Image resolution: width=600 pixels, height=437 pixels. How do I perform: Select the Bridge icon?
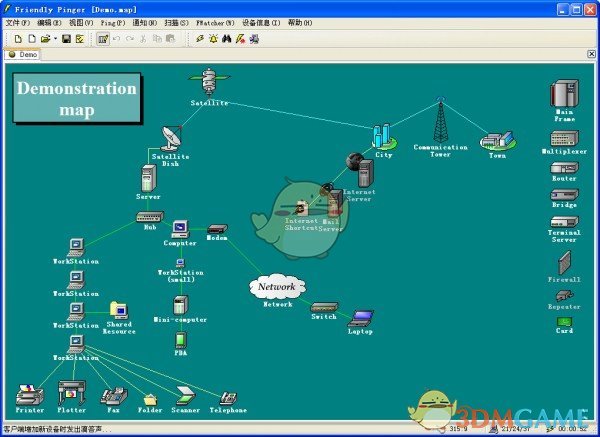pos(564,195)
